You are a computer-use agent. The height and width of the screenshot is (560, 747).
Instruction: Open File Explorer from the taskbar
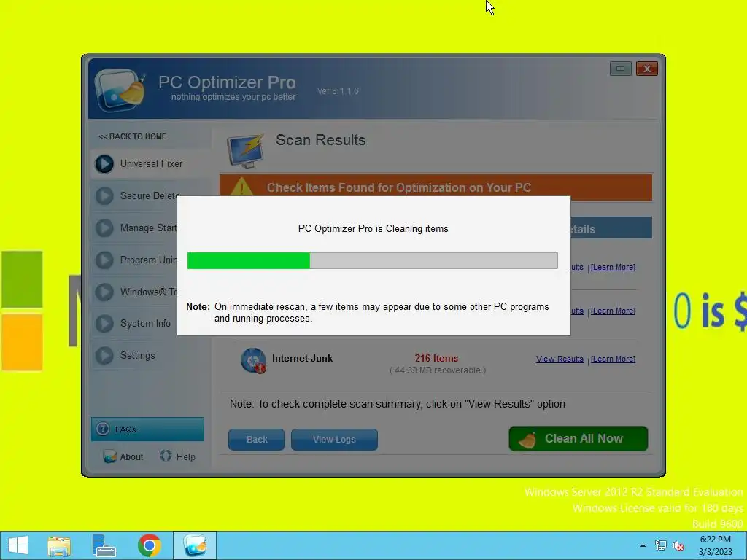click(59, 545)
